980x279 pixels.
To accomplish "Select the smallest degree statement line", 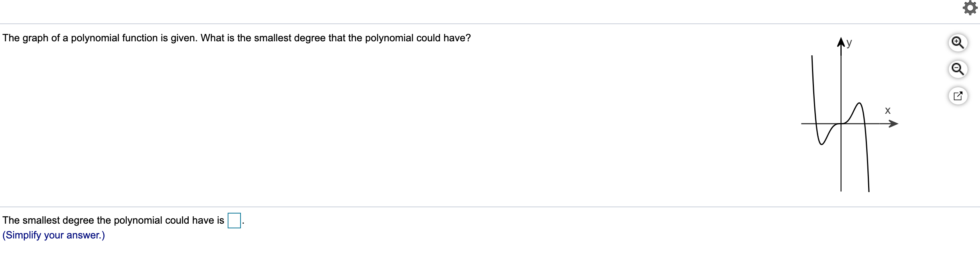I will [113, 220].
